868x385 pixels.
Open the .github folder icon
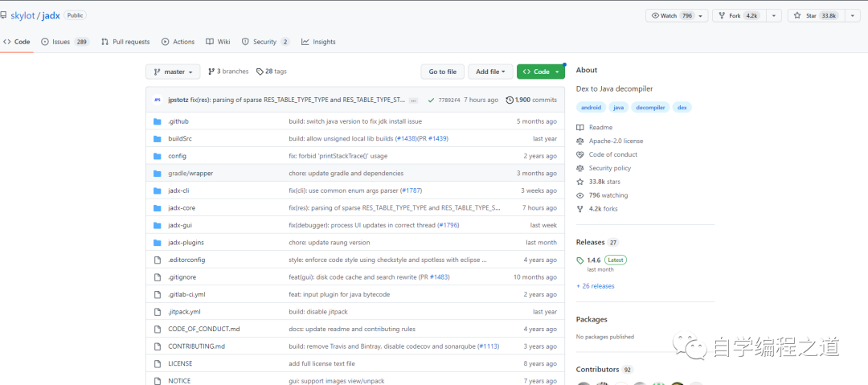pos(158,121)
